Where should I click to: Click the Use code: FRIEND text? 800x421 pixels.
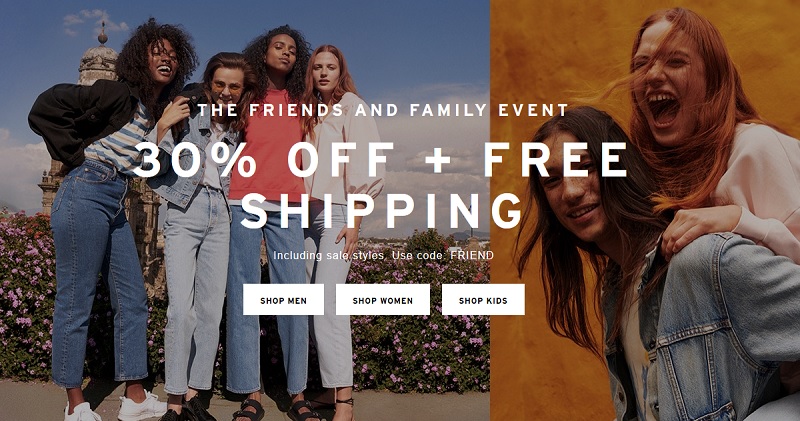click(x=443, y=255)
